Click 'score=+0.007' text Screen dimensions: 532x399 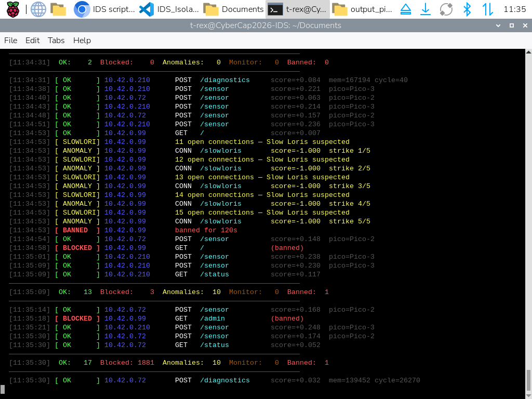point(295,133)
